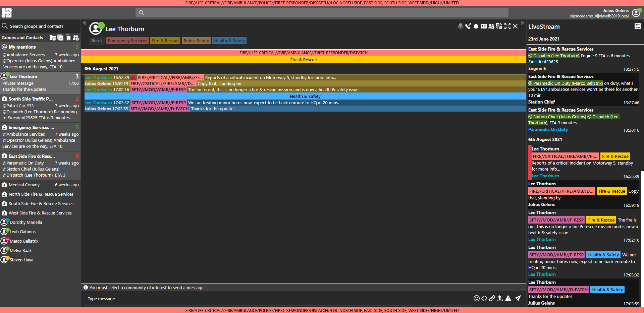Click the Search groups and contacts field
644x313 pixels.
pos(40,26)
